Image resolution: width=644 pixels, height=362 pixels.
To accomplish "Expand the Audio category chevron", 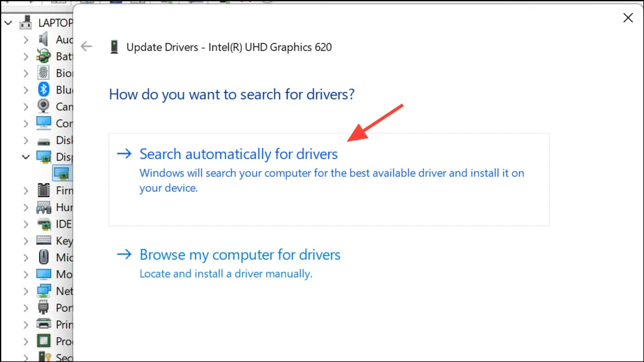I will point(26,40).
